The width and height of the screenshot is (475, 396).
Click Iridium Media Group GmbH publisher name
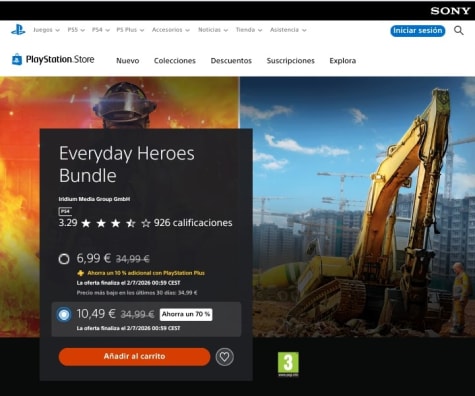point(94,199)
